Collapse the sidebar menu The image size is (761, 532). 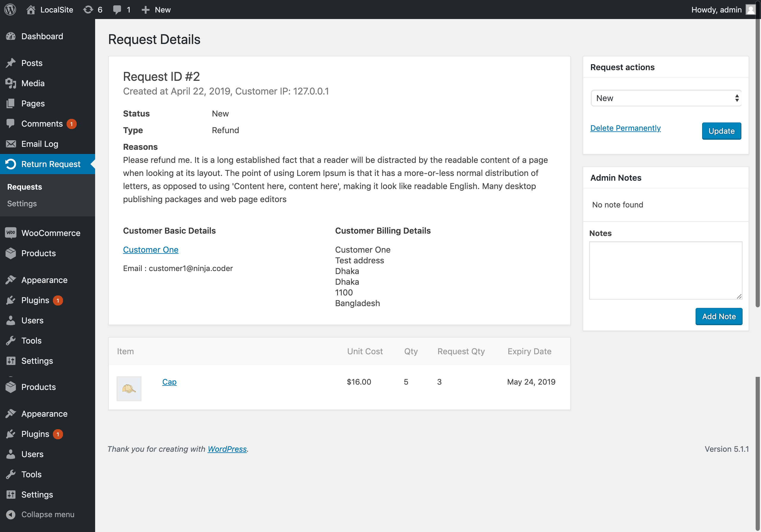(x=40, y=514)
